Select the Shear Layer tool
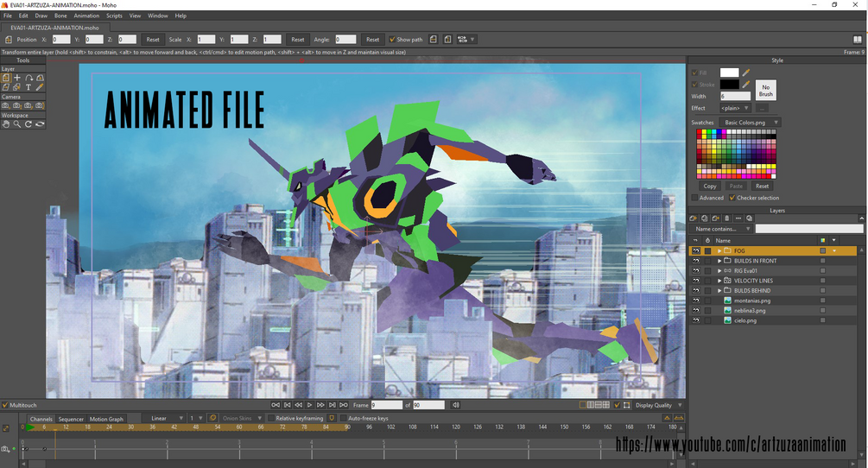 pyautogui.click(x=6, y=87)
